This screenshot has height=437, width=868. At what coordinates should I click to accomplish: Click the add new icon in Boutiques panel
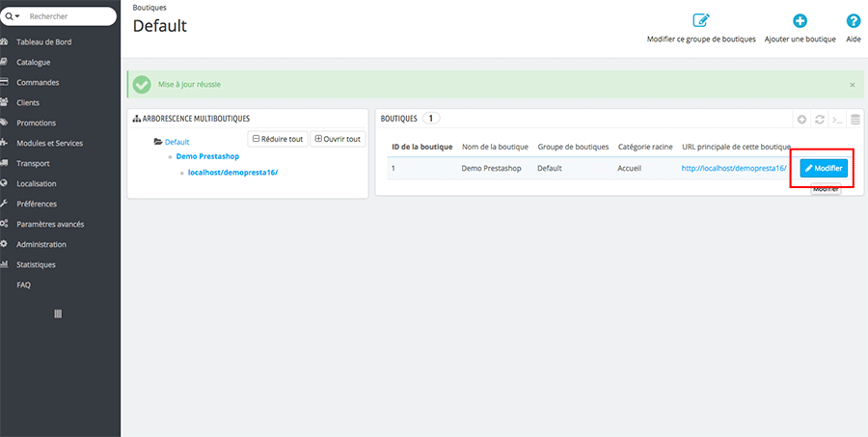pos(801,120)
